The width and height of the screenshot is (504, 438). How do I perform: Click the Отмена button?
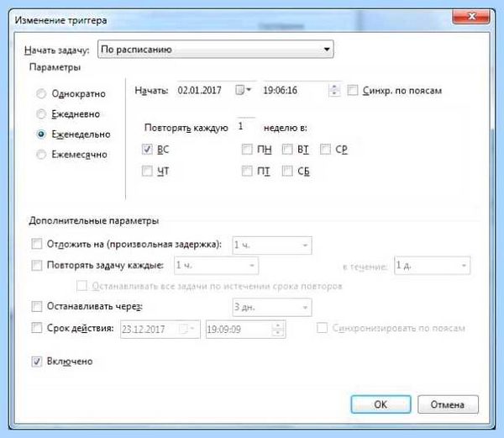(x=448, y=404)
